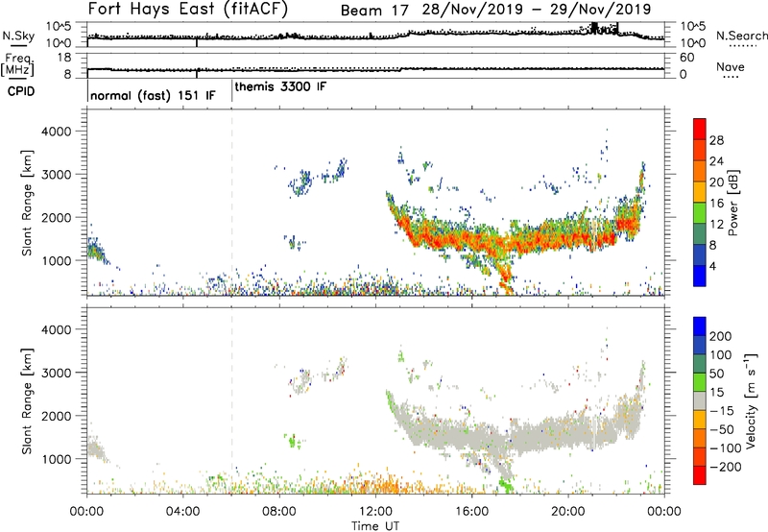Click the '4000' tick of the power panel

pyautogui.click(x=56, y=132)
